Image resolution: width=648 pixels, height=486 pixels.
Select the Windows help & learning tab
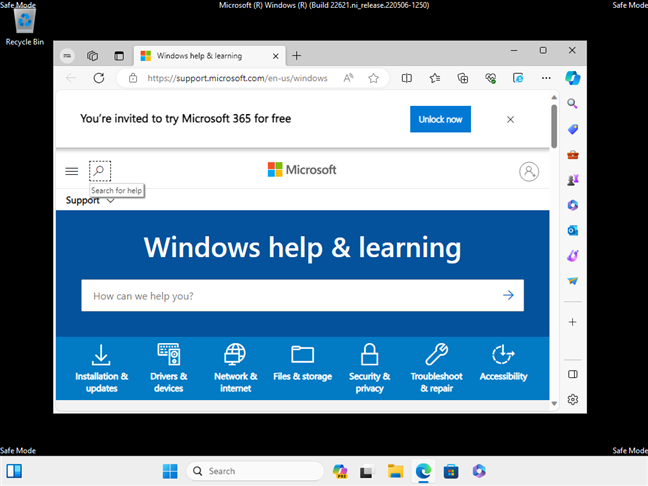(x=210, y=56)
